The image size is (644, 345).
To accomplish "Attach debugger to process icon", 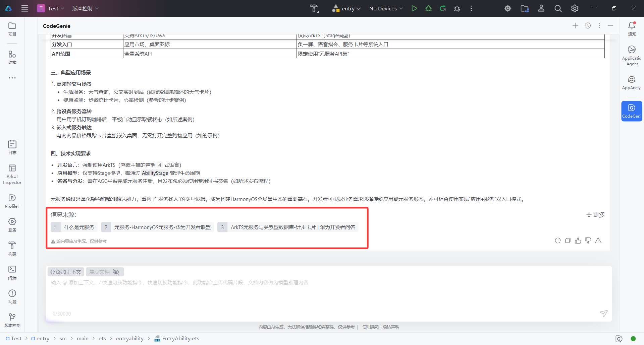I will pos(457,8).
